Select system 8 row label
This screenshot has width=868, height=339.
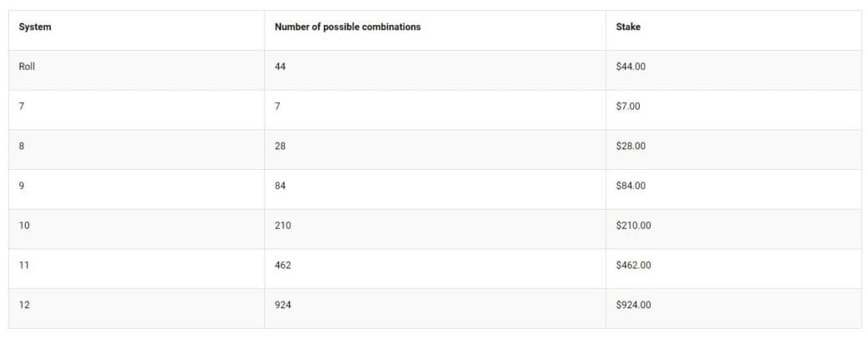click(x=22, y=147)
